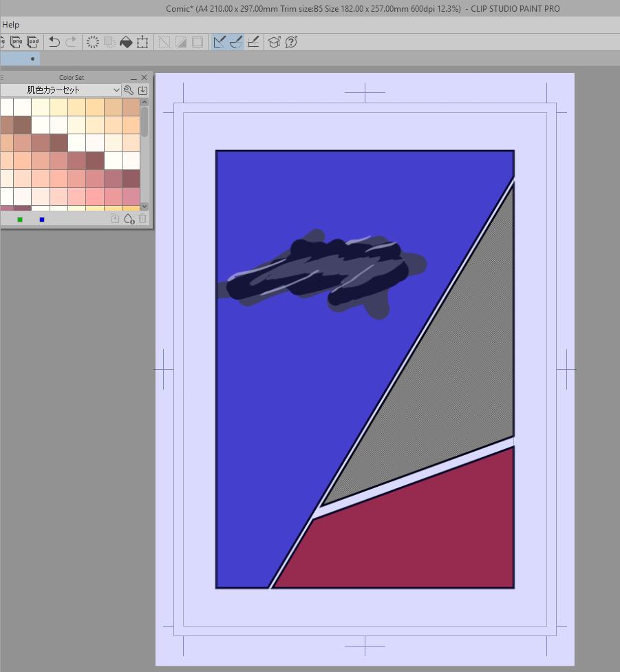Click the Clear Outside Selection icon

109,42
